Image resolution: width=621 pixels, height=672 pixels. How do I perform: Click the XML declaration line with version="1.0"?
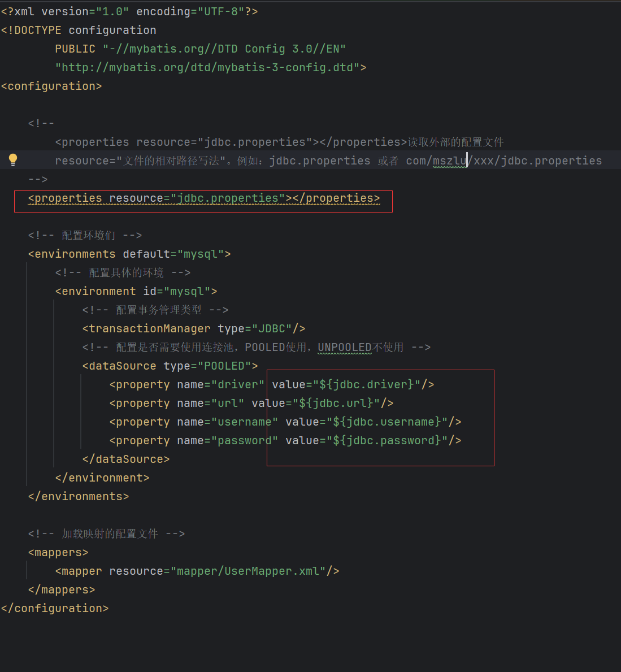click(x=129, y=11)
